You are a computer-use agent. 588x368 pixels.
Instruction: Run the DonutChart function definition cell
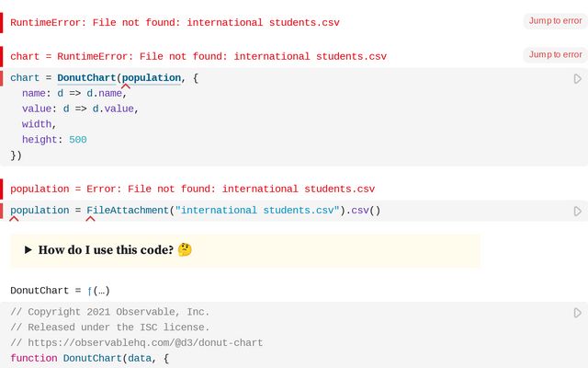pyautogui.click(x=577, y=313)
